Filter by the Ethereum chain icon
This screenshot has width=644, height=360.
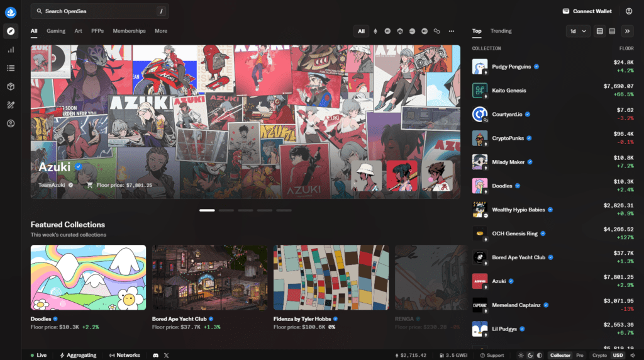point(375,31)
